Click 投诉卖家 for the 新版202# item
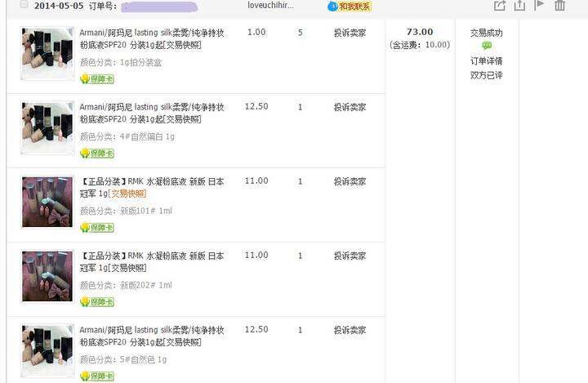This screenshot has height=383, width=588. point(350,256)
